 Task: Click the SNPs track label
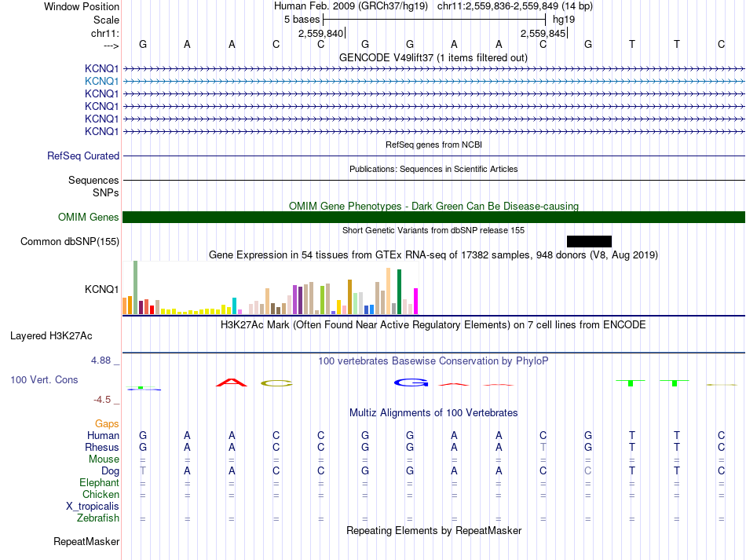tap(106, 192)
